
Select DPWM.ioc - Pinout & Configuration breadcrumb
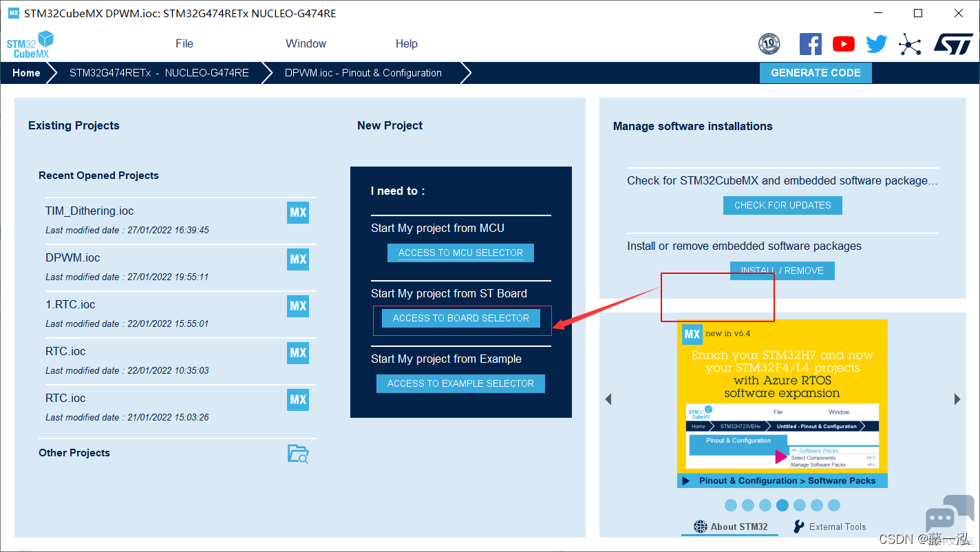[363, 73]
